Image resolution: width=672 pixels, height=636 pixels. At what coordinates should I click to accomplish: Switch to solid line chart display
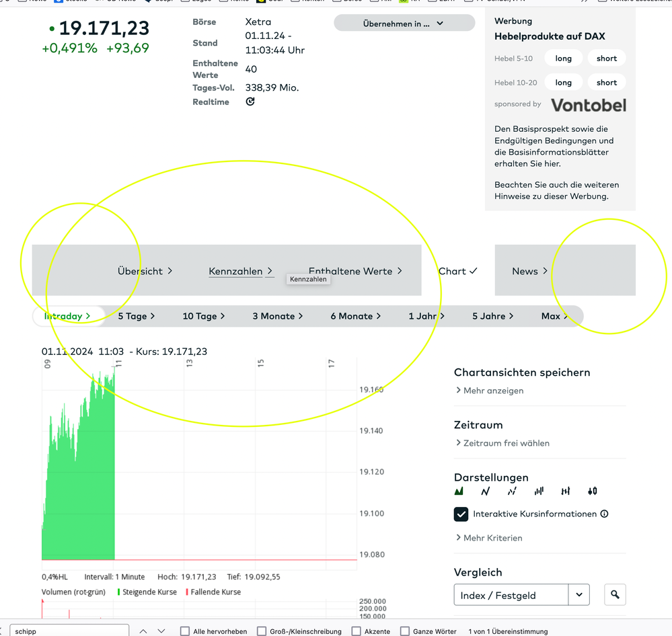coord(486,491)
